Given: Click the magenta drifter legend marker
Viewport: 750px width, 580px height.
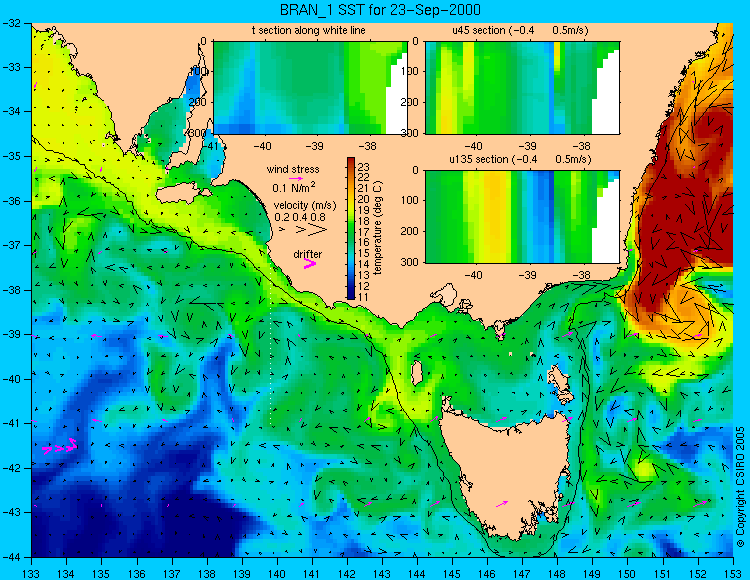Looking at the screenshot, I should [309, 263].
